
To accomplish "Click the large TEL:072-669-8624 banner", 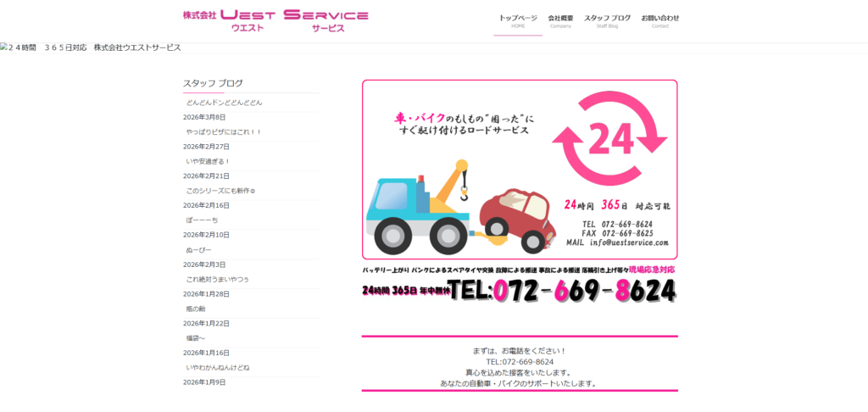I will tap(520, 290).
